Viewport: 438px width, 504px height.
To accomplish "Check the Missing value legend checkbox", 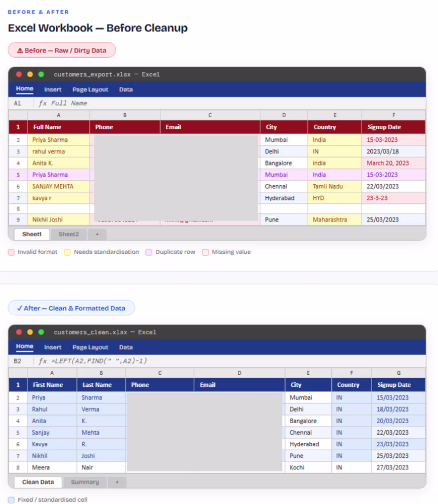I will click(205, 252).
